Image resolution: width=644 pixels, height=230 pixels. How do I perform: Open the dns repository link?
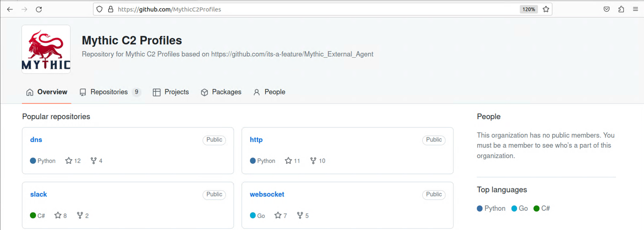36,140
